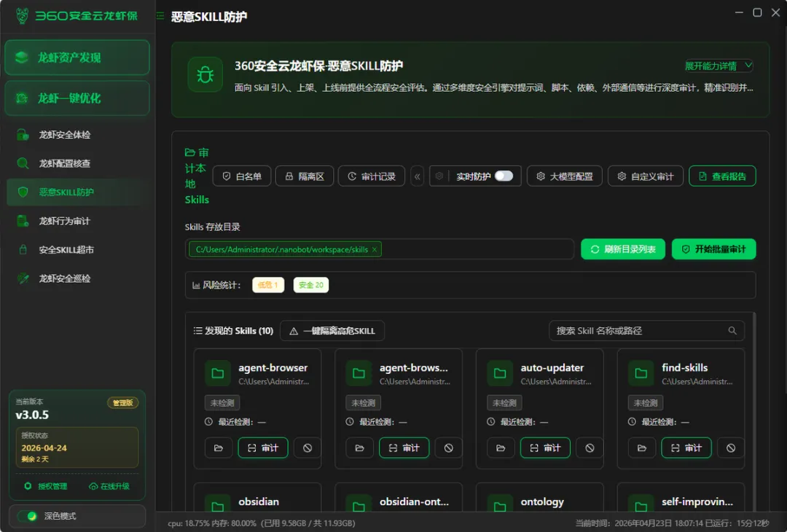Open 龙虾安全巡检 in the sidebar

[x=77, y=278]
